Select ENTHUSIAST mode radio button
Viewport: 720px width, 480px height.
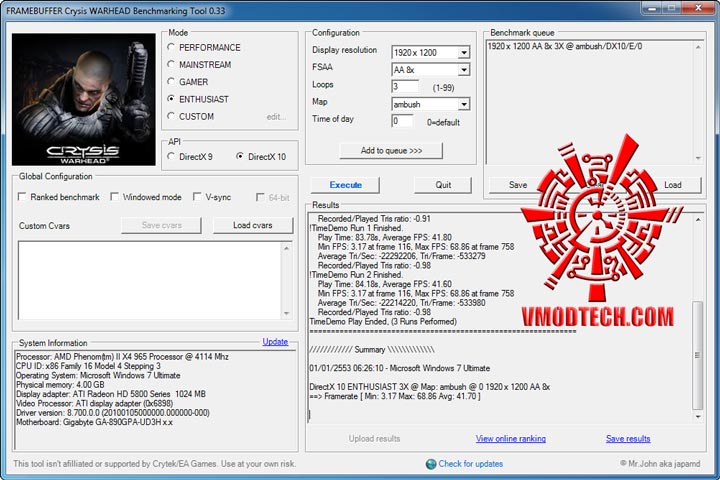(171, 99)
